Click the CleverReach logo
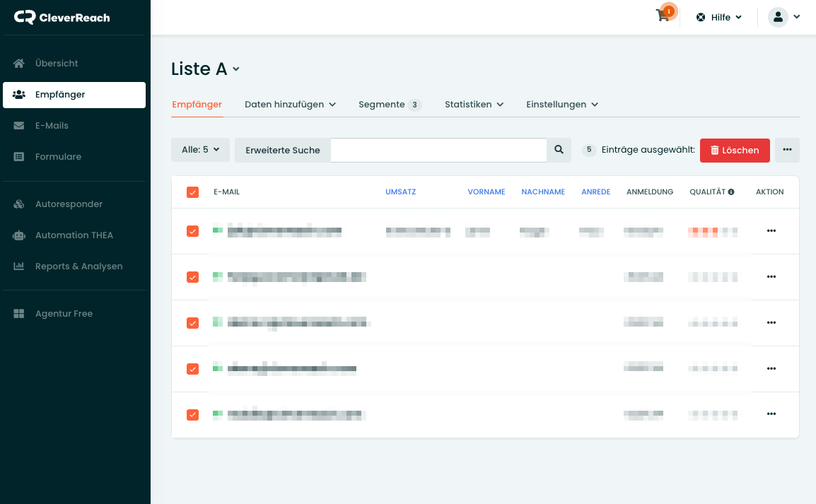Screen dimensions: 816x504 tap(62, 18)
